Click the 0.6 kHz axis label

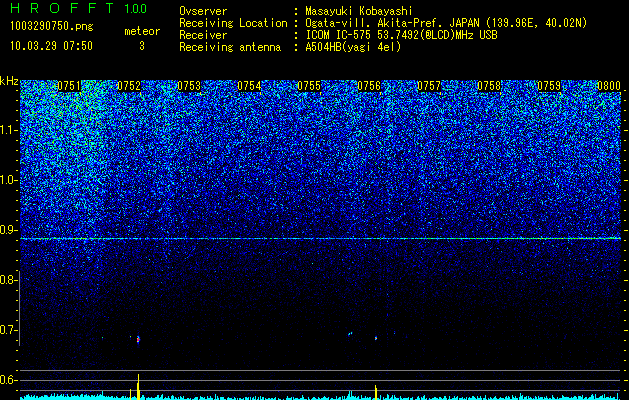9,380
